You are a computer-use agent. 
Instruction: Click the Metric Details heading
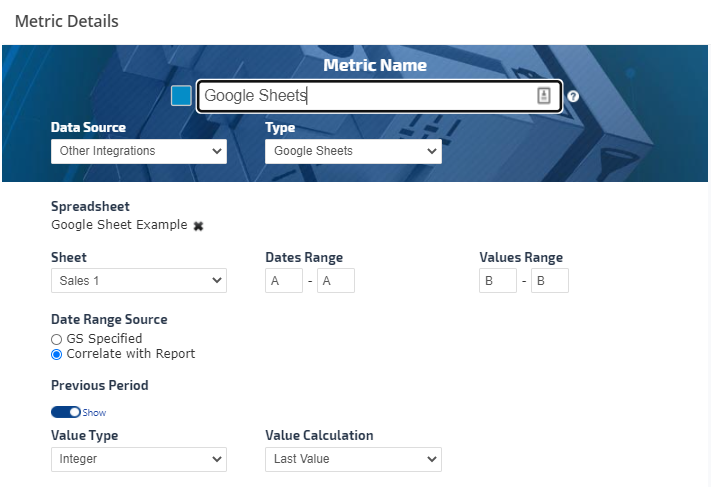coord(66,21)
